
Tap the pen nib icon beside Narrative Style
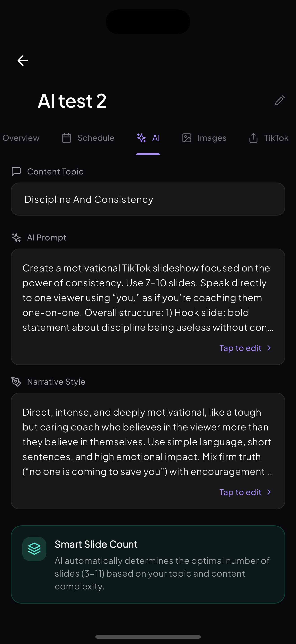(16, 382)
